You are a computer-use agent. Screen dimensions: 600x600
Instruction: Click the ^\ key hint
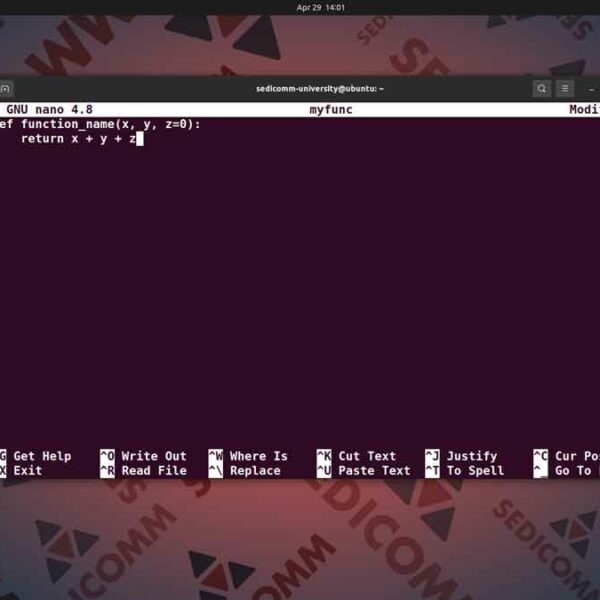[216, 471]
